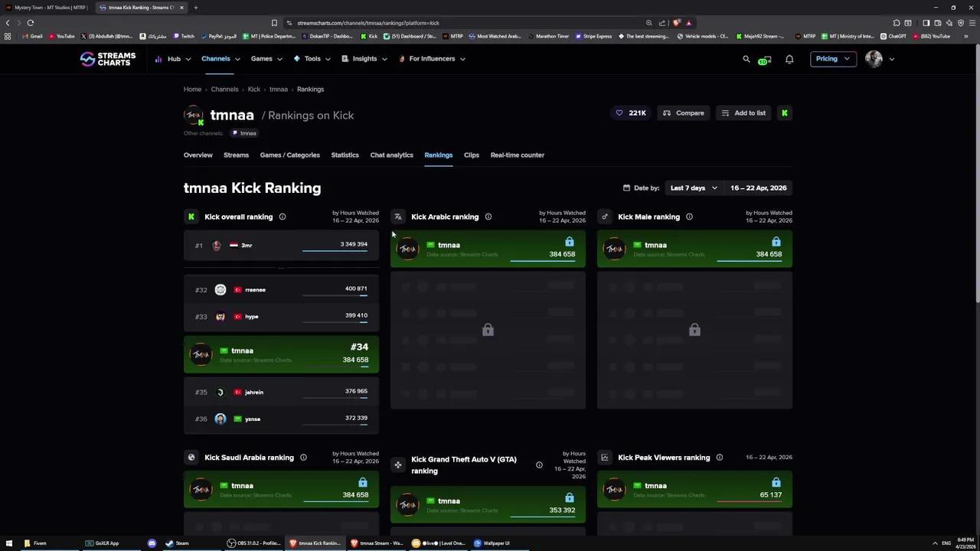The height and width of the screenshot is (551, 980).
Task: Click the tmnaa #34 highlighted row
Action: (281, 354)
